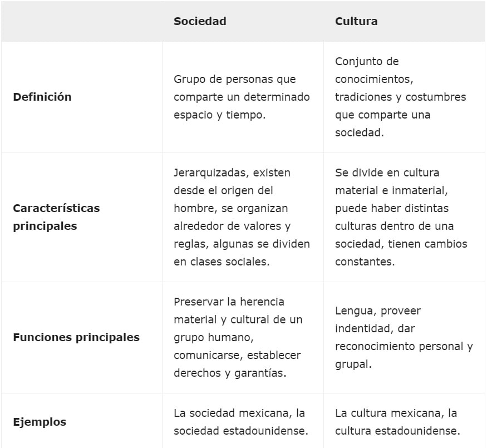Image resolution: width=487 pixels, height=448 pixels.
Task: Click the Cultura functions cell starting 'Lengua, proveer'
Action: pyautogui.click(x=404, y=337)
